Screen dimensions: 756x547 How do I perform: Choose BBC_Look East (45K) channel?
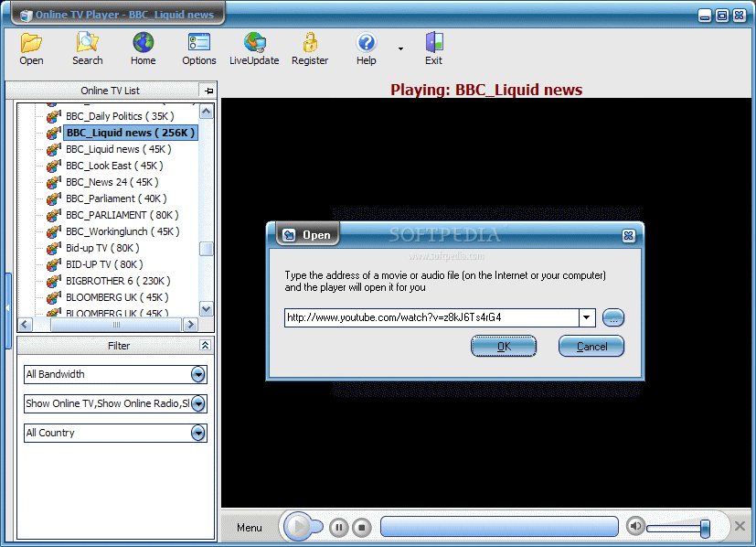point(114,166)
